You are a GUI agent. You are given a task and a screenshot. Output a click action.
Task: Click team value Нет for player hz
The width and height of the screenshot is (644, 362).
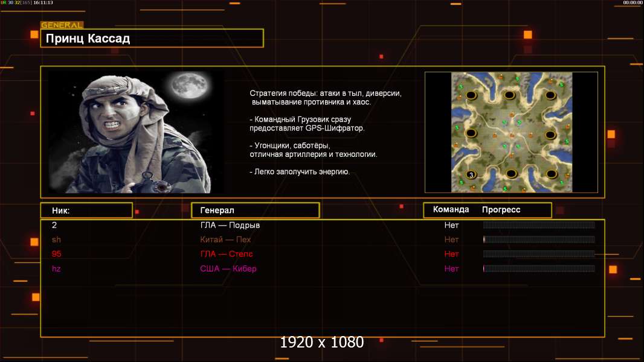[x=451, y=268]
